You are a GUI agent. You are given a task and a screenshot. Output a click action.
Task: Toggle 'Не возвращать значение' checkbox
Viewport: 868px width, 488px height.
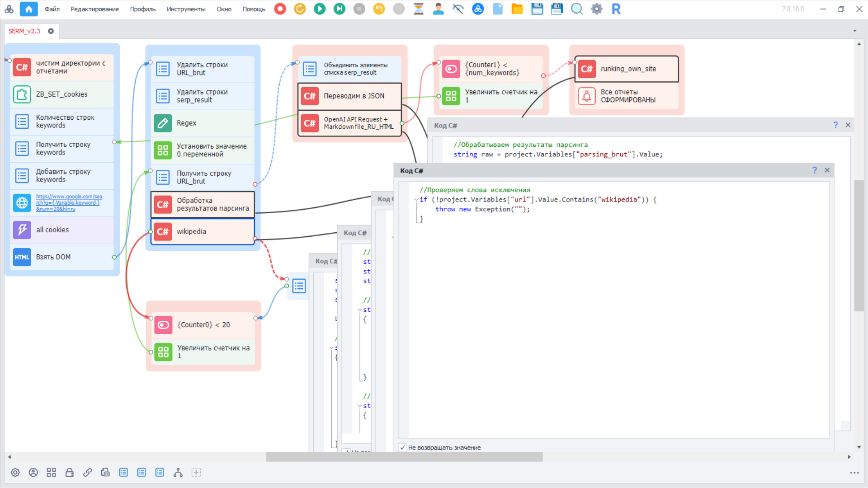[x=402, y=447]
